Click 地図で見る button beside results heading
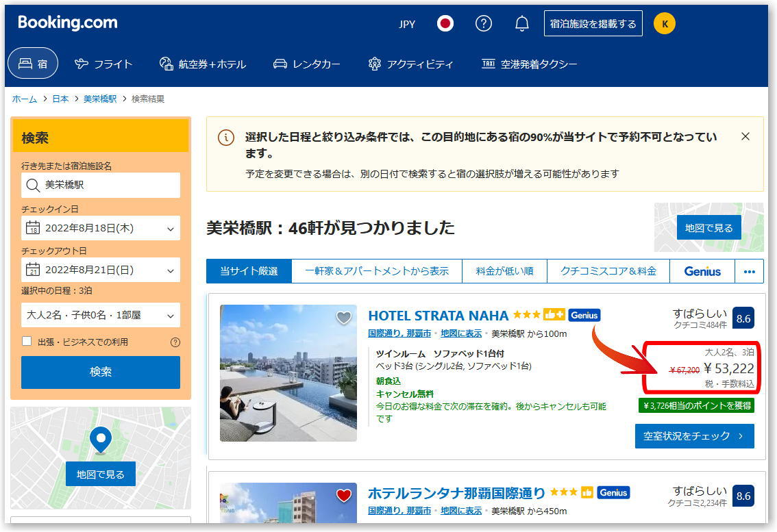This screenshot has width=777, height=532. 708,228
